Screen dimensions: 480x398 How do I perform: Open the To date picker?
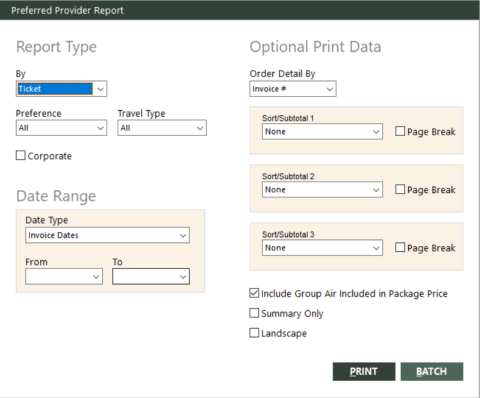[151, 277]
